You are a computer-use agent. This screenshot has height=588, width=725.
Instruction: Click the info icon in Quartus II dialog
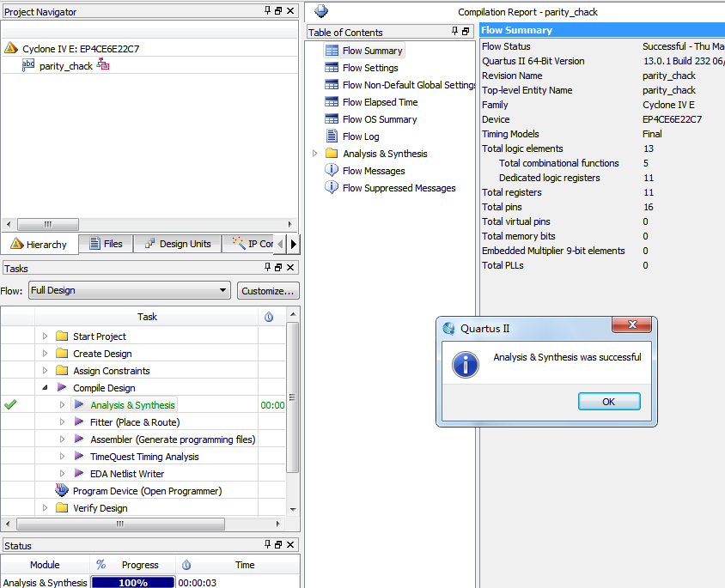[465, 365]
